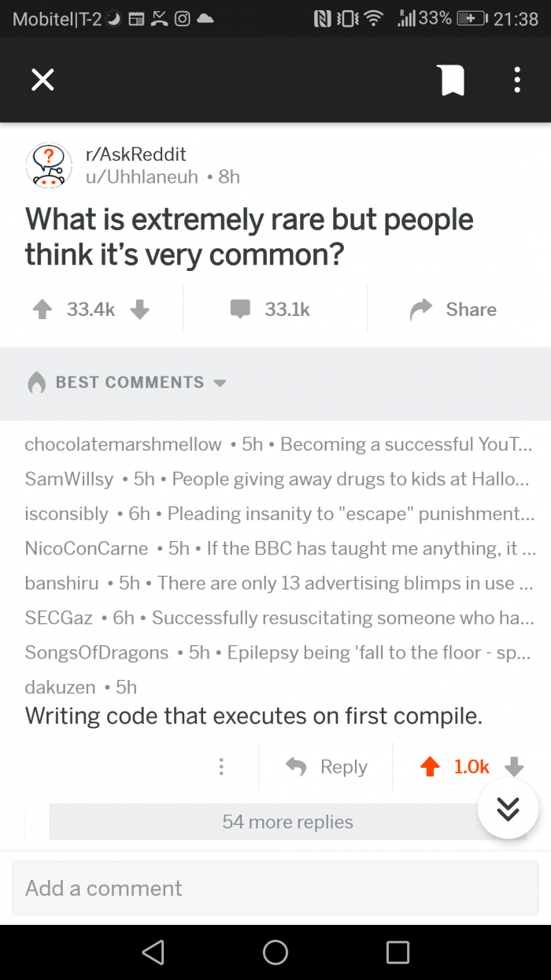Open the r/AskReddit subreddit link
551x980 pixels.
[135, 154]
